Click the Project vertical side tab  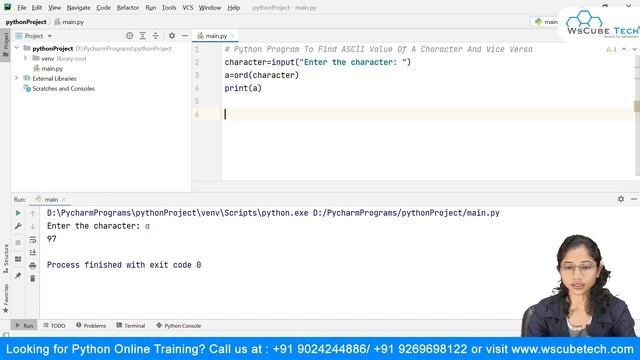6,44
